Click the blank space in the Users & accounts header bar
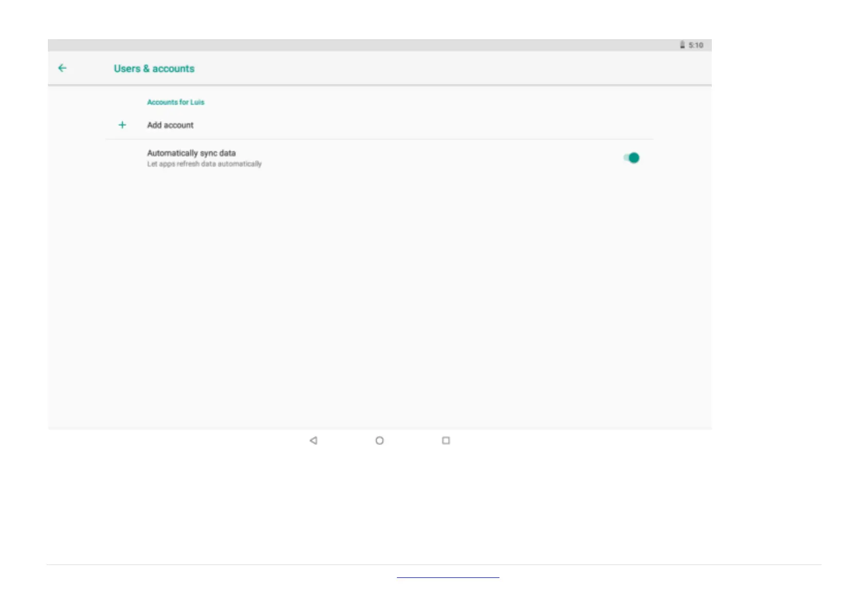Image resolution: width=868 pixels, height=614 pixels. pos(448,68)
